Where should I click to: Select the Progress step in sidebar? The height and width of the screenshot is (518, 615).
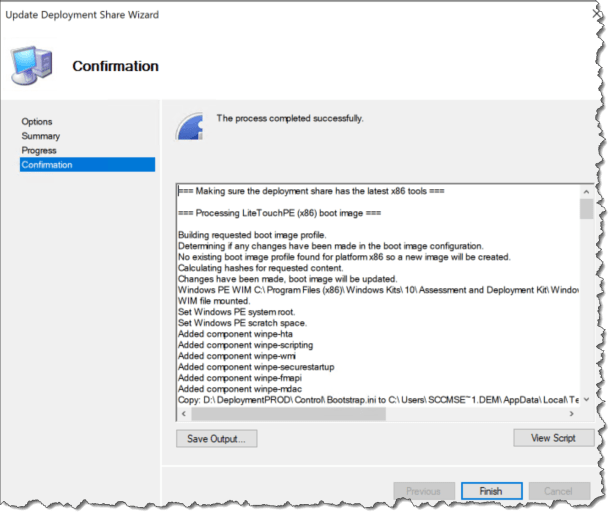pyautogui.click(x=39, y=151)
